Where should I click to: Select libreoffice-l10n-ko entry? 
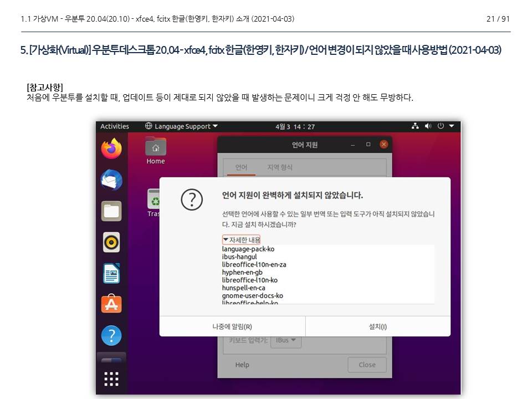[x=249, y=280]
